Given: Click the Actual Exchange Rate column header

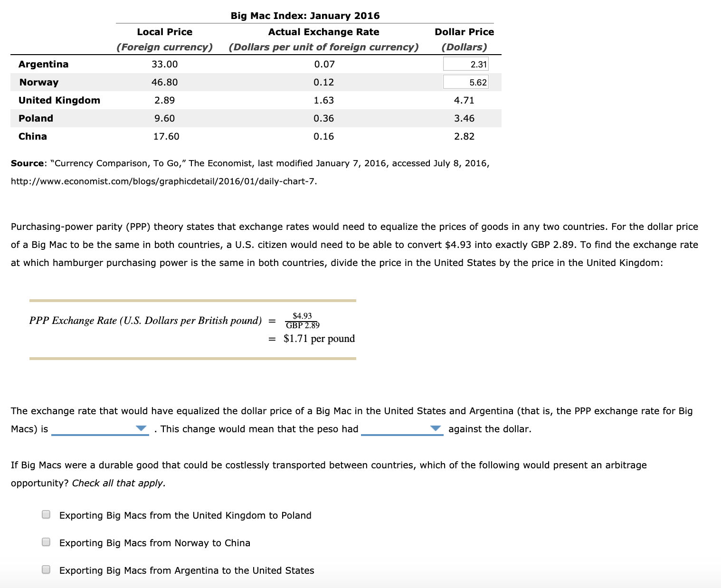Looking at the screenshot, I should point(324,32).
